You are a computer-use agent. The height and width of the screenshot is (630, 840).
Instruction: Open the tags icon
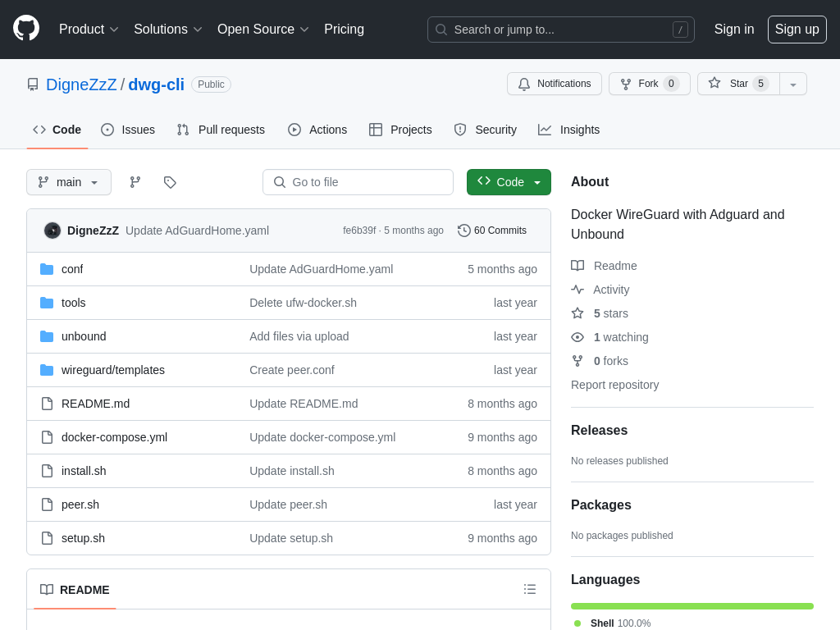[x=170, y=182]
